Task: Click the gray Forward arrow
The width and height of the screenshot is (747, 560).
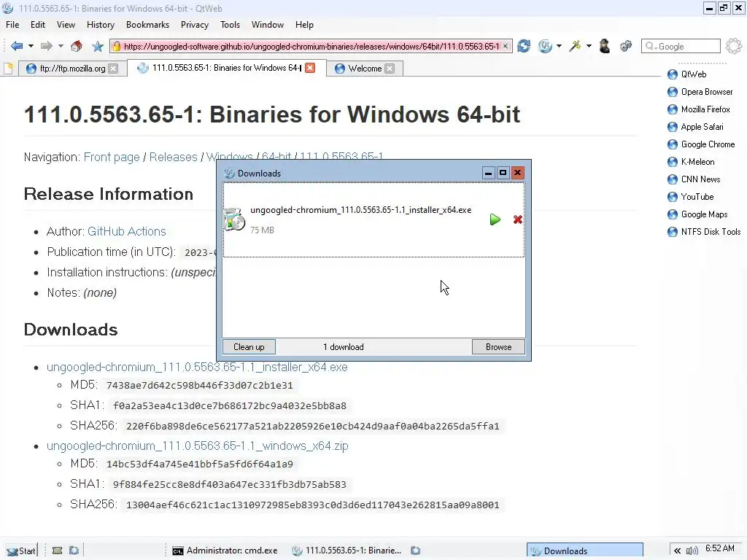Action: 46,46
